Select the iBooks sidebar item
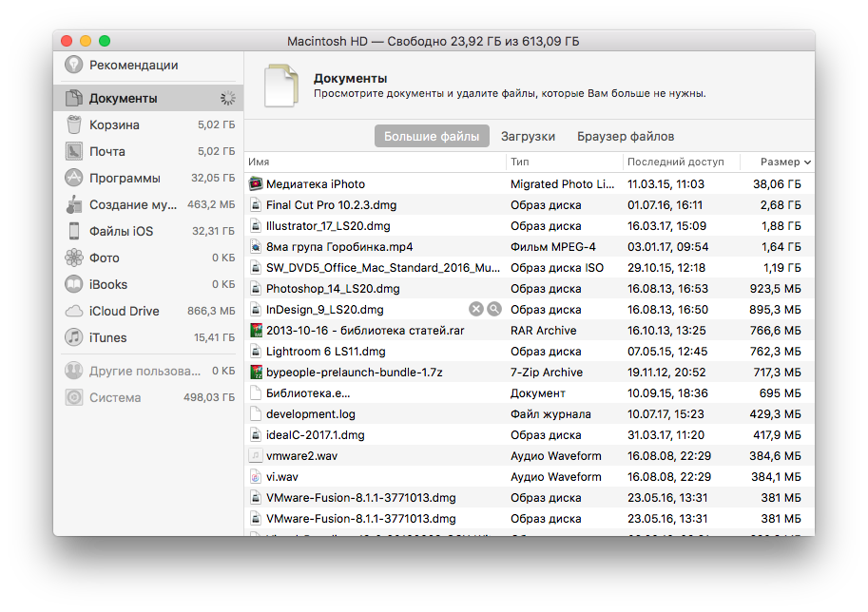The width and height of the screenshot is (868, 612). click(108, 285)
